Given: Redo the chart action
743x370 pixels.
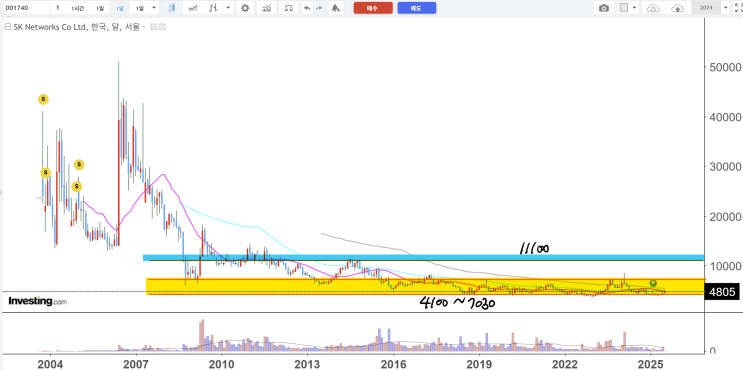Looking at the screenshot, I should [x=319, y=8].
